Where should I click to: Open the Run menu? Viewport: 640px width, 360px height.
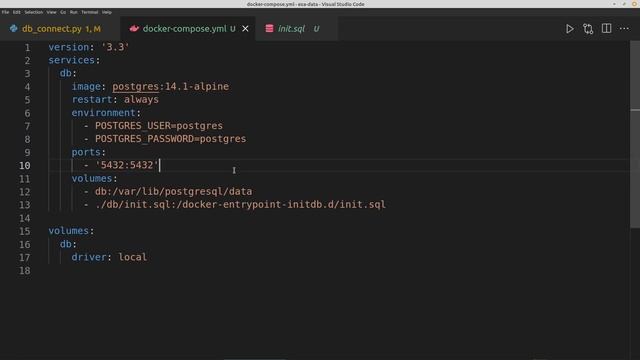pos(73,12)
